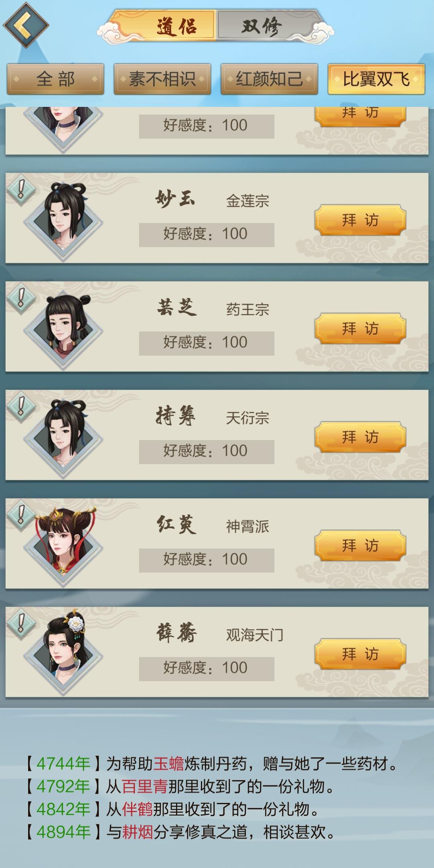Screen dimensions: 434x868
Task: Visit 持筹 of 天衍宗
Action: (x=360, y=437)
